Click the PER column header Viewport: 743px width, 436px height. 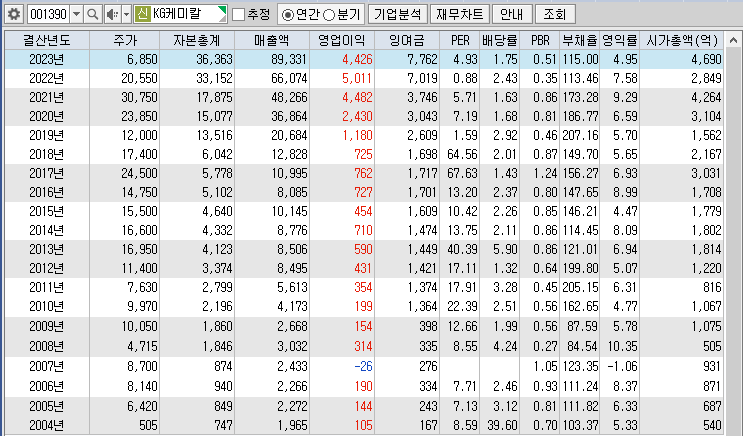[x=460, y=40]
